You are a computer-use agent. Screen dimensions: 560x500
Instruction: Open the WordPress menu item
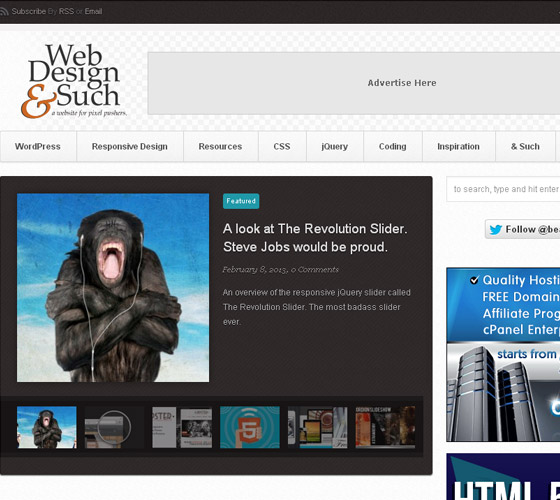pyautogui.click(x=38, y=146)
